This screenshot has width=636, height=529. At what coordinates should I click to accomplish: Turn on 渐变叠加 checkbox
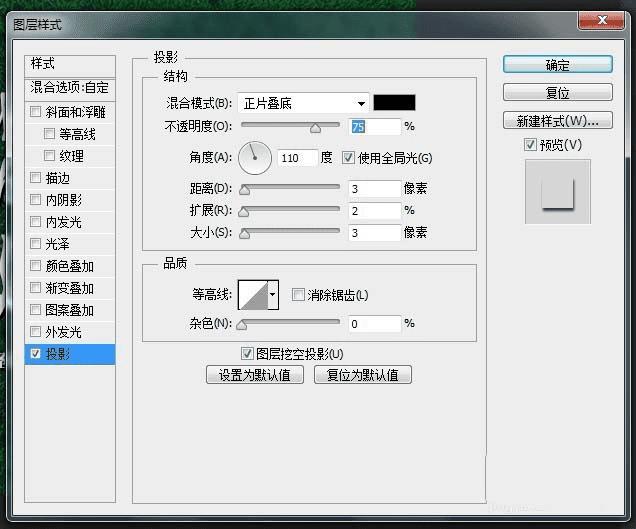pos(36,288)
